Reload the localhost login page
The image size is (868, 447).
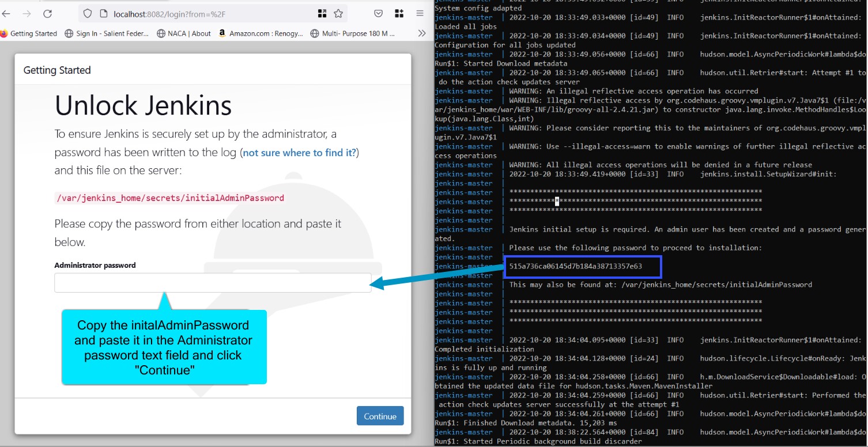point(48,13)
